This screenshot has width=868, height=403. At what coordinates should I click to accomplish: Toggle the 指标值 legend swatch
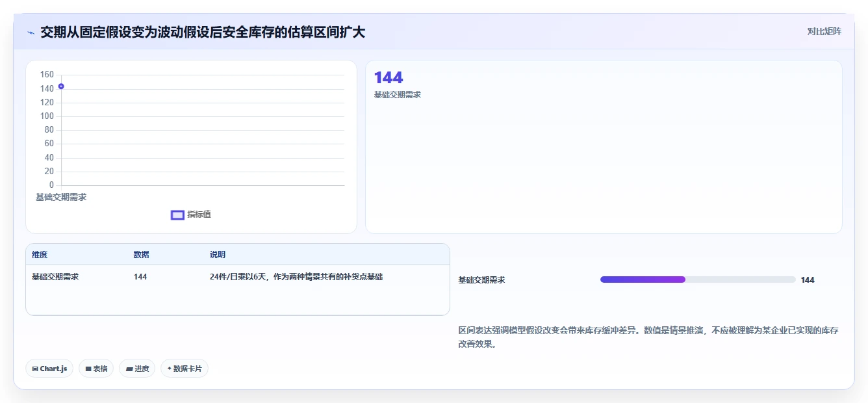coord(177,215)
